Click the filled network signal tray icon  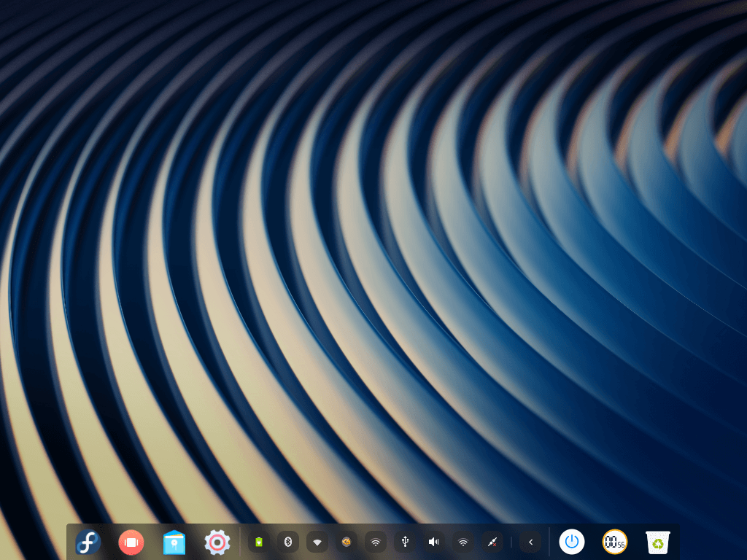click(317, 542)
